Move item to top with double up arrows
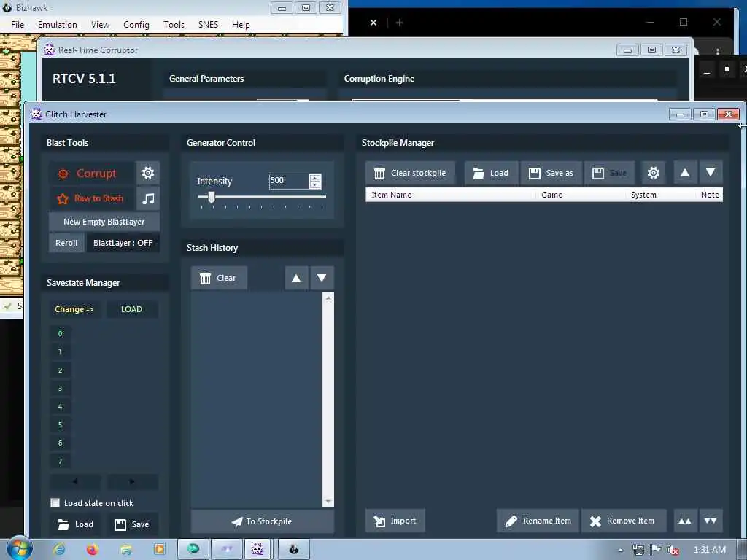Screen dimensions: 747x560 pyautogui.click(x=685, y=521)
